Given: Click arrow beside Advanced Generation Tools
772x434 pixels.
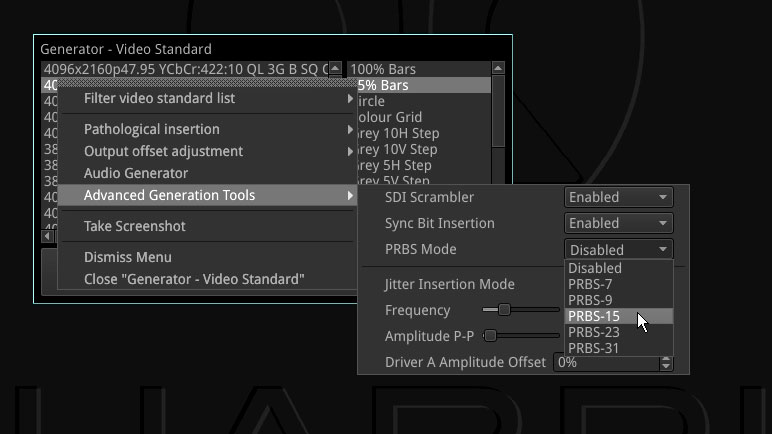Looking at the screenshot, I should (350, 196).
